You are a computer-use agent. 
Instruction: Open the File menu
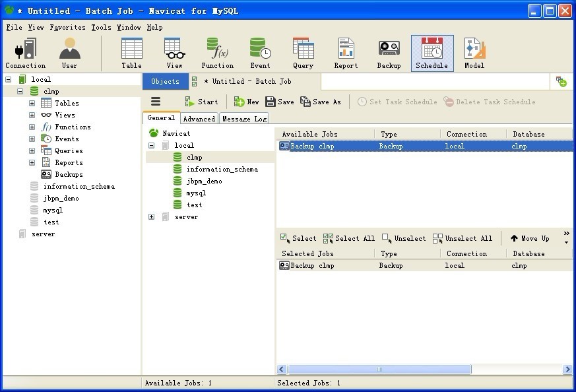[x=14, y=27]
